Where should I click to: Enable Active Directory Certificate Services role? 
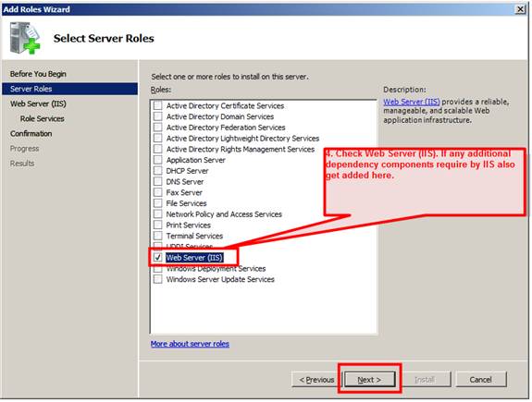pos(158,105)
